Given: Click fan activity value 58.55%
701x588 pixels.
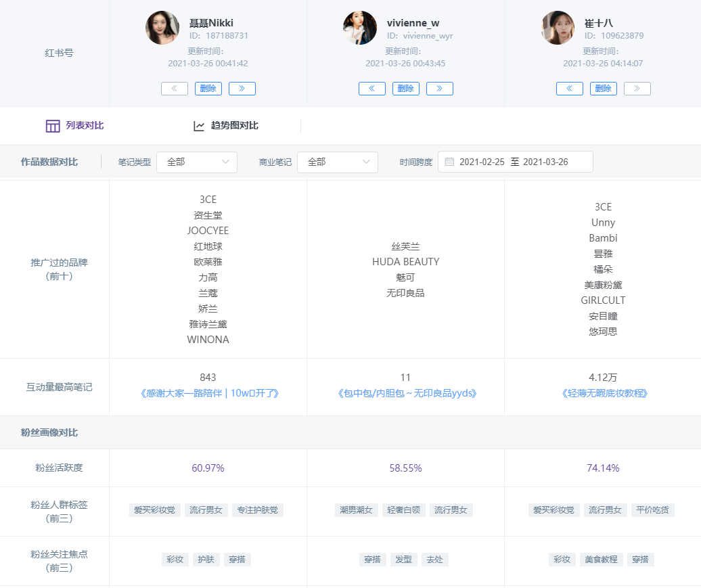Looking at the screenshot, I should pyautogui.click(x=405, y=468).
